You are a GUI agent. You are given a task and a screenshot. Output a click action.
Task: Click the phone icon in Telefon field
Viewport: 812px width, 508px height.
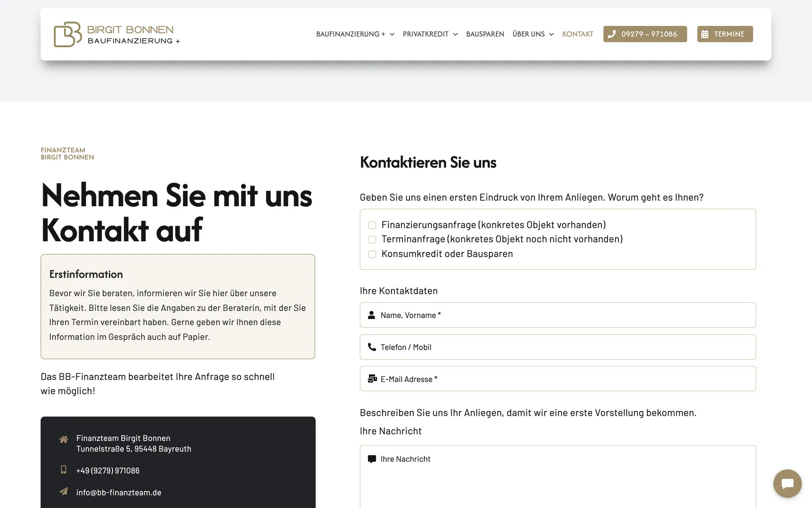tap(371, 347)
